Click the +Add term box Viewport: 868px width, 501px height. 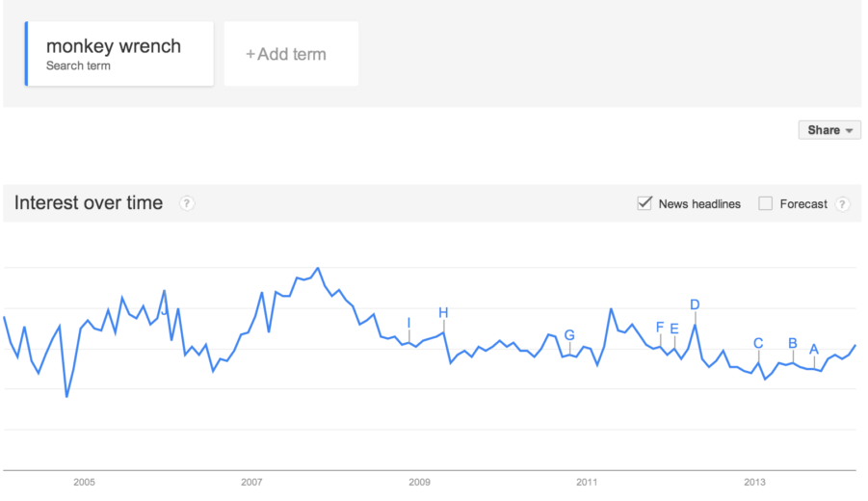click(x=291, y=54)
